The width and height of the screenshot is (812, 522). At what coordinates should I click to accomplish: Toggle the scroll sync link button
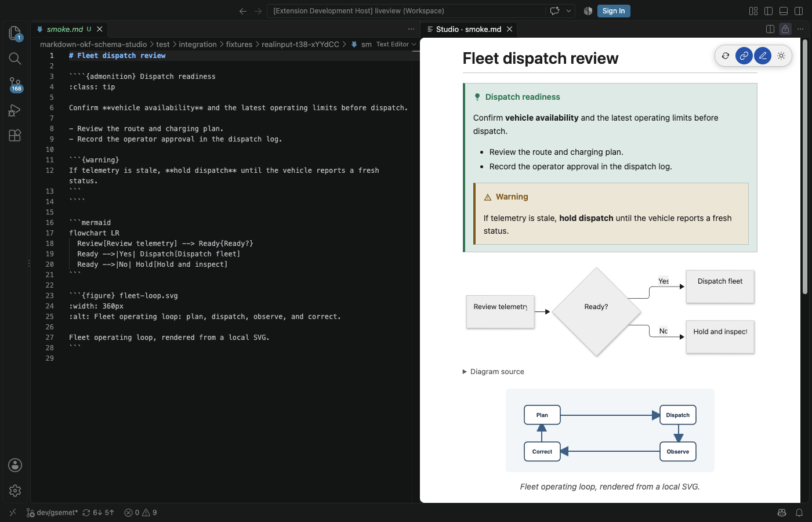(x=744, y=56)
